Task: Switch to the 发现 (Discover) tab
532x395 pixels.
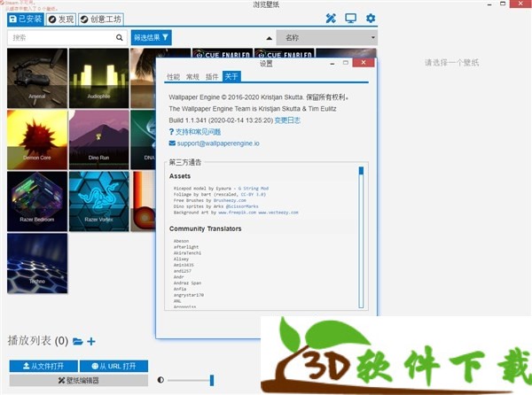Action: (x=61, y=19)
